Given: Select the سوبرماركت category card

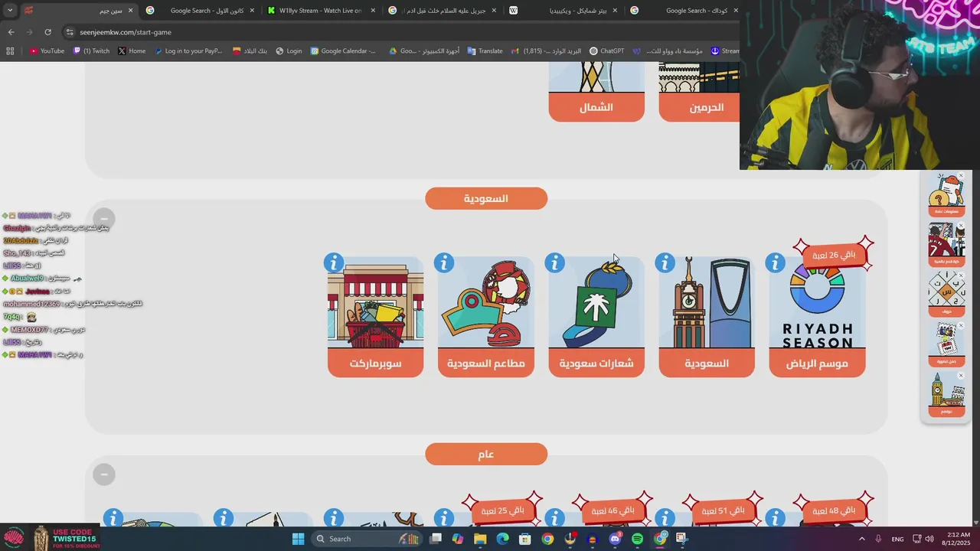Looking at the screenshot, I should (376, 317).
